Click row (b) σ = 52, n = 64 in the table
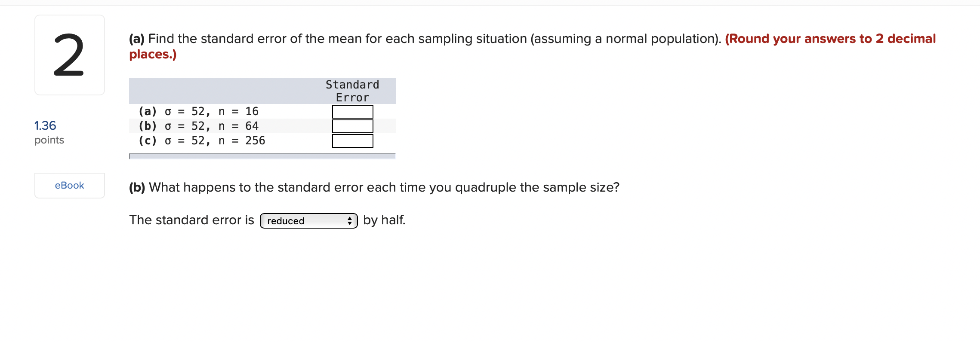 [198, 126]
